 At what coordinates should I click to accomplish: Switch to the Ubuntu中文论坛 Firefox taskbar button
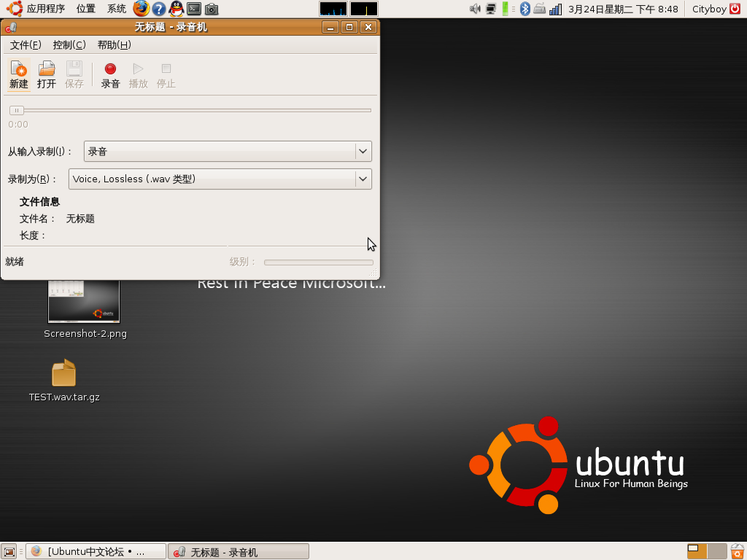coord(96,551)
